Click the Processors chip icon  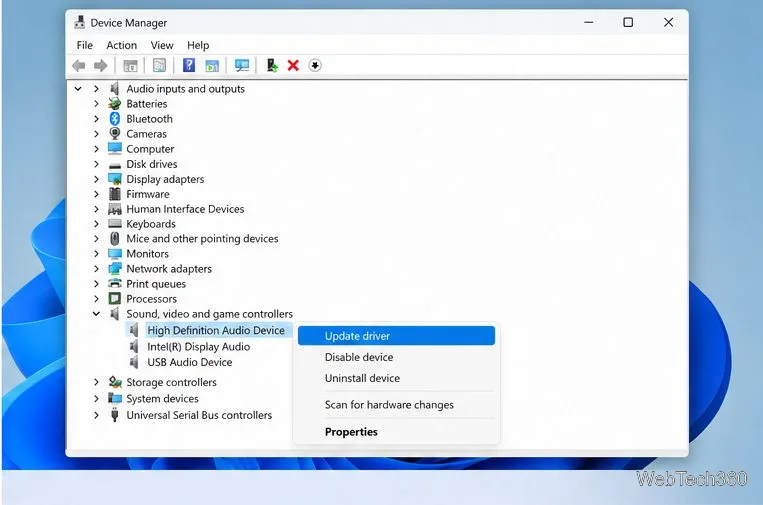point(115,298)
